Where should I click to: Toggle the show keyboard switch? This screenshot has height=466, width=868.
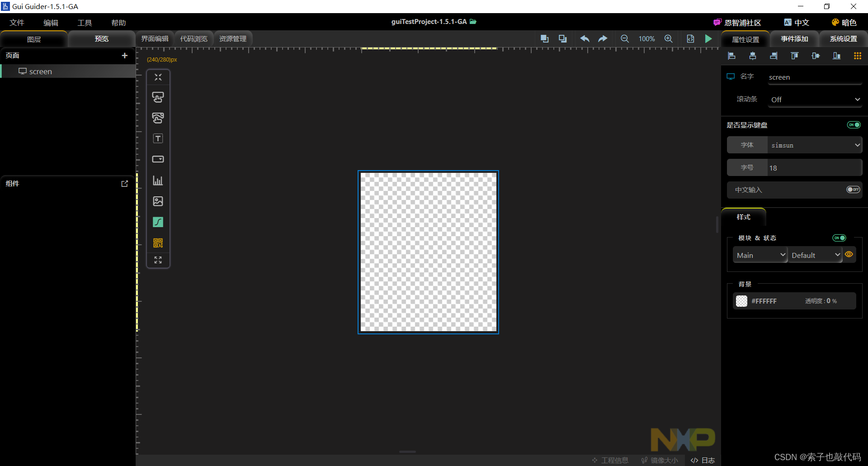[x=854, y=125]
